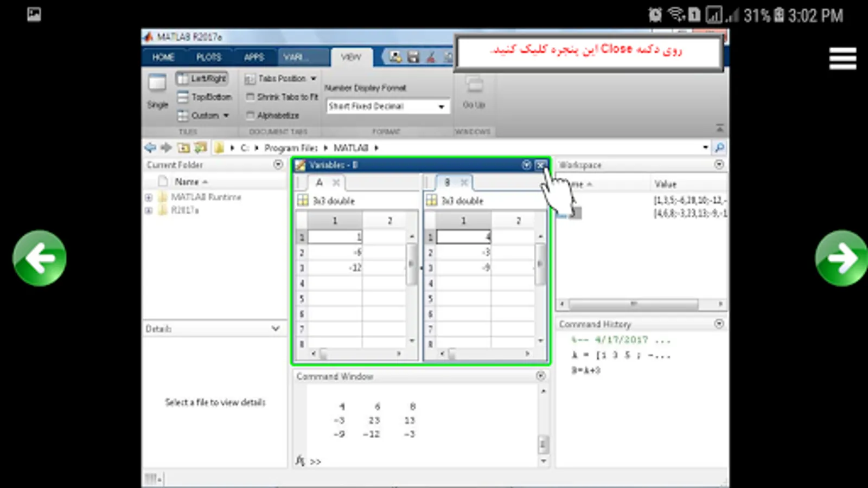Image resolution: width=868 pixels, height=488 pixels.
Task: Expand the Details panel chevron
Action: tap(276, 329)
